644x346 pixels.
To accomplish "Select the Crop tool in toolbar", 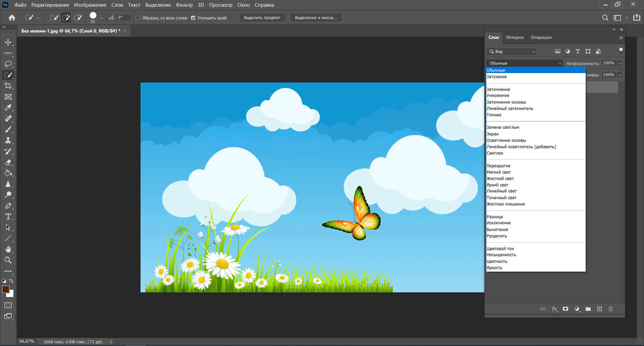I will [8, 86].
